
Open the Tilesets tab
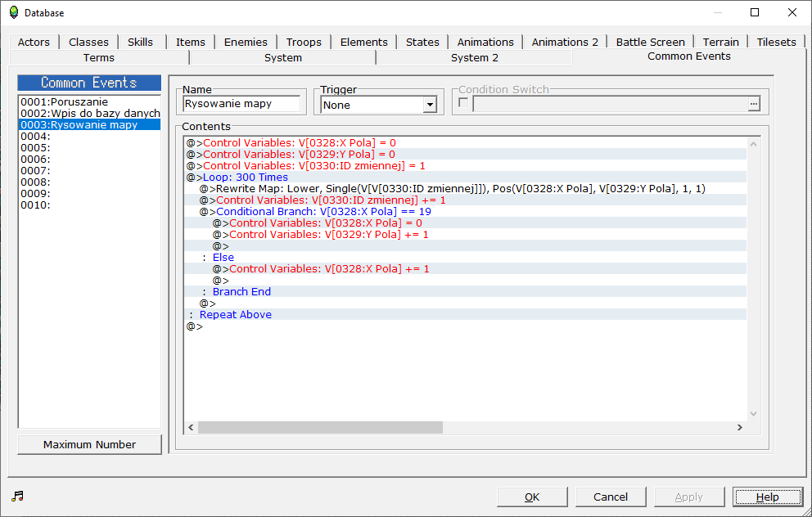point(776,42)
